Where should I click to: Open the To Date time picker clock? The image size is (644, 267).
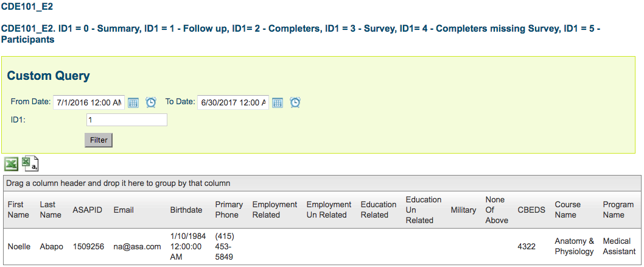coord(295,102)
